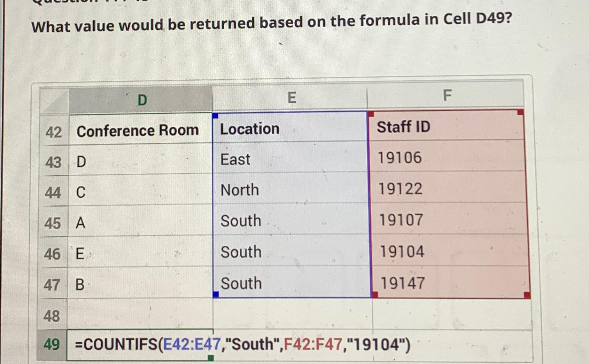Select Staff ID cell 19147
This screenshot has width=589, height=364.
pos(450,282)
